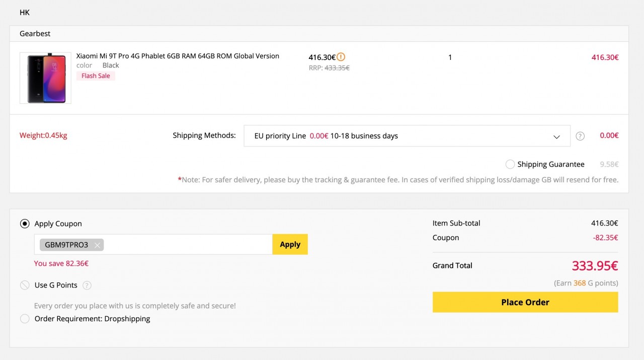Click the Flash Sale tag
Image resolution: width=644 pixels, height=360 pixels.
[96, 76]
